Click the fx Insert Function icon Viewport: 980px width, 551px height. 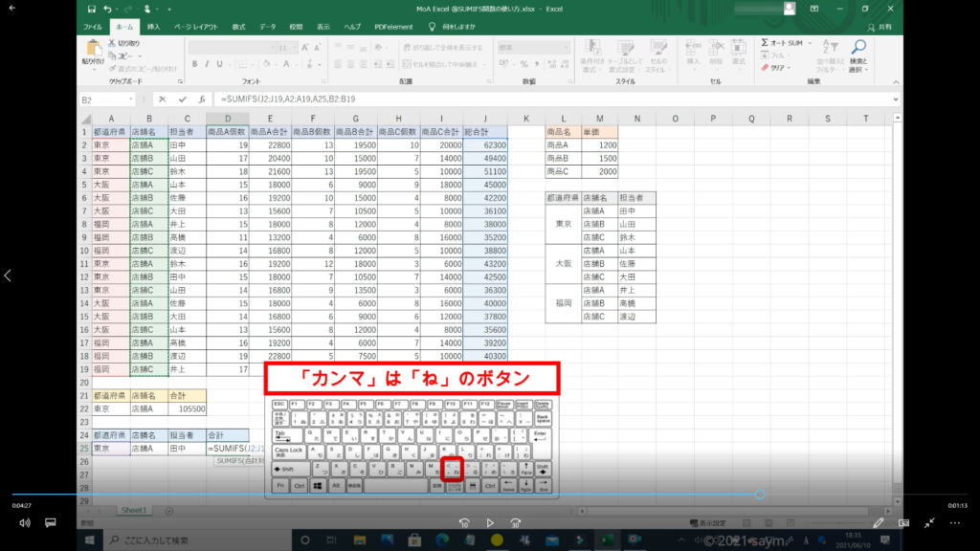tap(202, 99)
